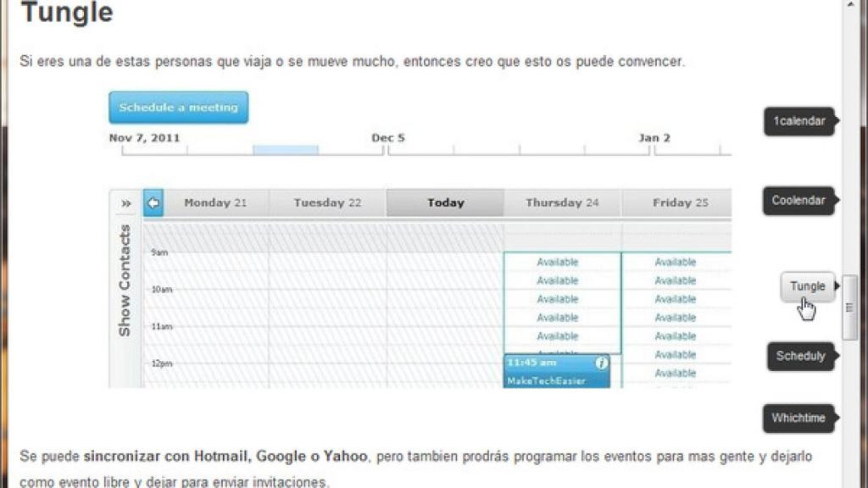
Task: Click the back arrow in the calendar header
Action: coord(152,202)
